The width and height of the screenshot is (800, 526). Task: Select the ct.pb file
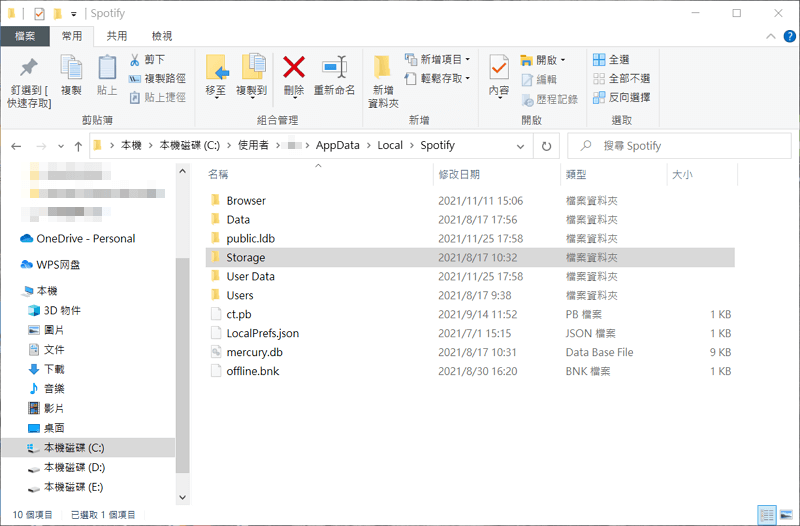(x=470, y=314)
